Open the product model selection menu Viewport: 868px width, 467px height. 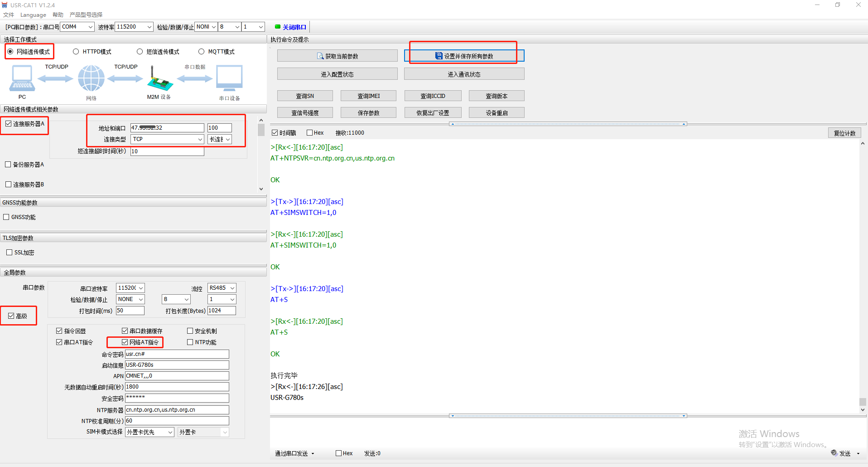(86, 15)
